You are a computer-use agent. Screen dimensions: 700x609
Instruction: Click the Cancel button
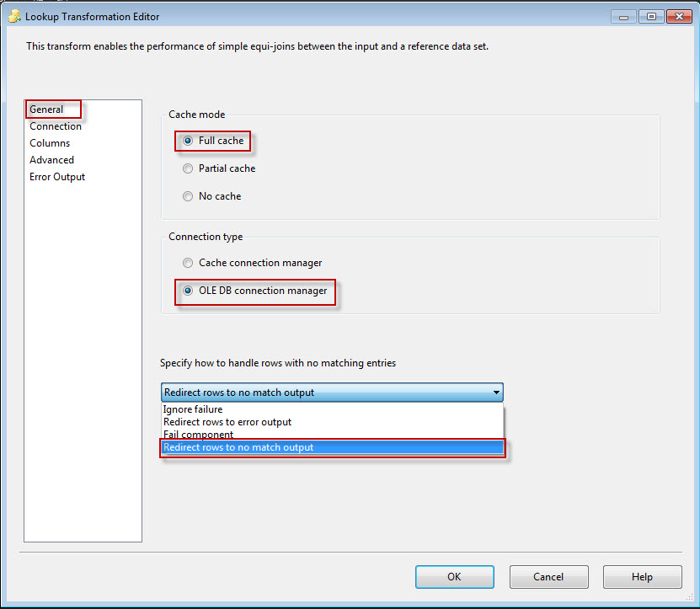point(548,576)
